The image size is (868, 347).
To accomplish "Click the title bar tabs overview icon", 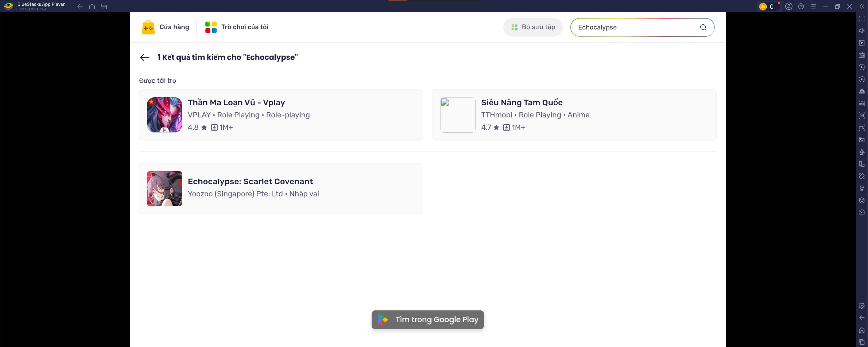I will click(104, 6).
